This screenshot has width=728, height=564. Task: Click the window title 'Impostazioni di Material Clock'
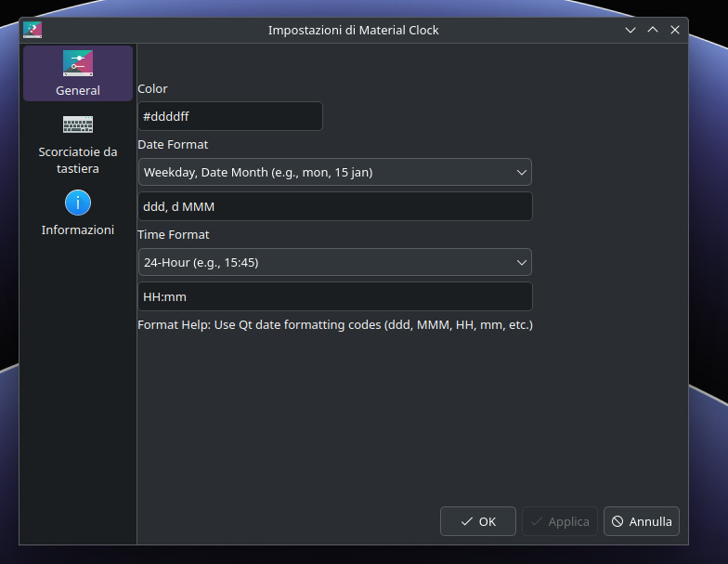(353, 30)
